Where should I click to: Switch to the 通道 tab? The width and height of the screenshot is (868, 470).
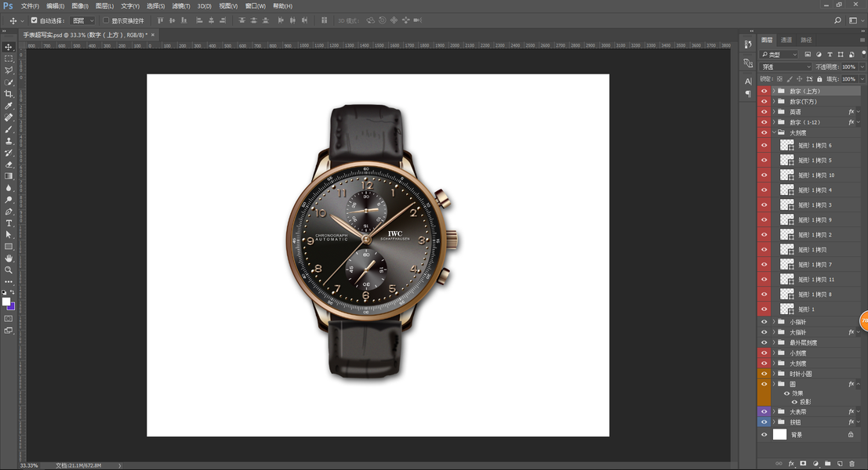786,40
